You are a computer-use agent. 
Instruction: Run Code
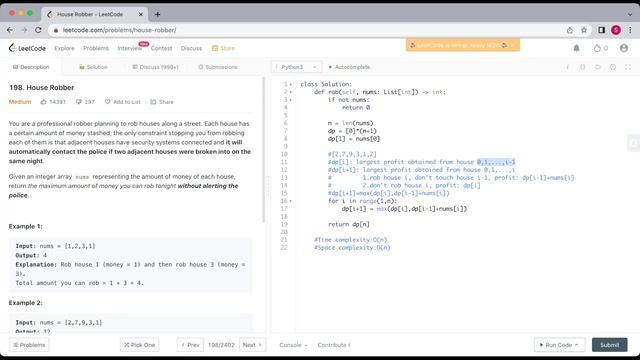[x=559, y=345]
